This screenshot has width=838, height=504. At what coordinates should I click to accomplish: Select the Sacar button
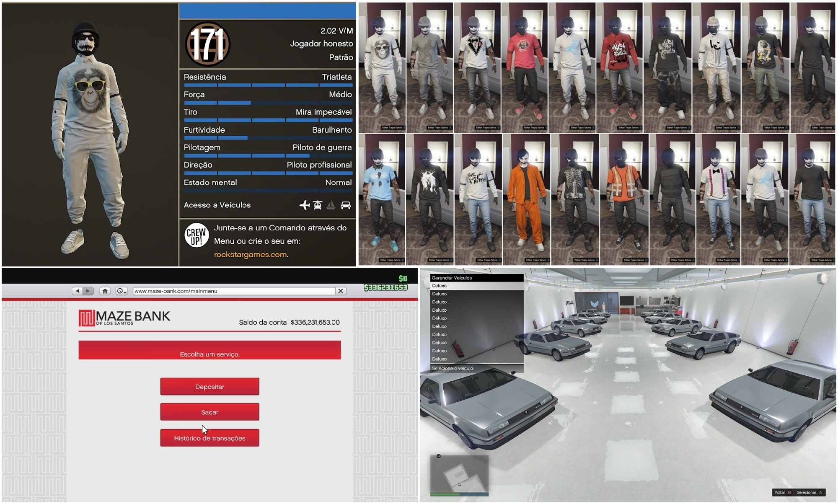[x=209, y=412]
